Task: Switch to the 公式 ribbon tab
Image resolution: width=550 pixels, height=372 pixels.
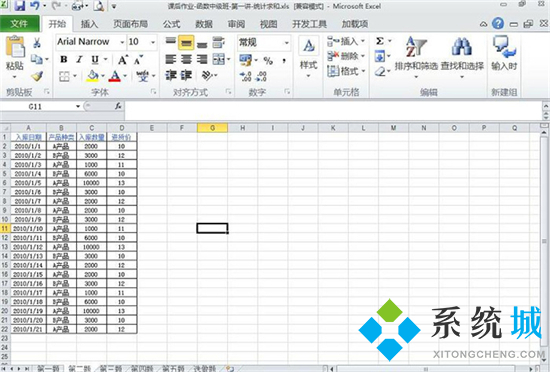Action: pyautogui.click(x=171, y=24)
